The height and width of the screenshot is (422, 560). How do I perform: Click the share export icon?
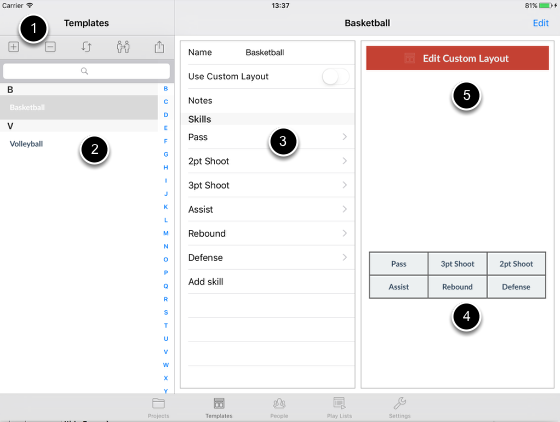(x=160, y=47)
